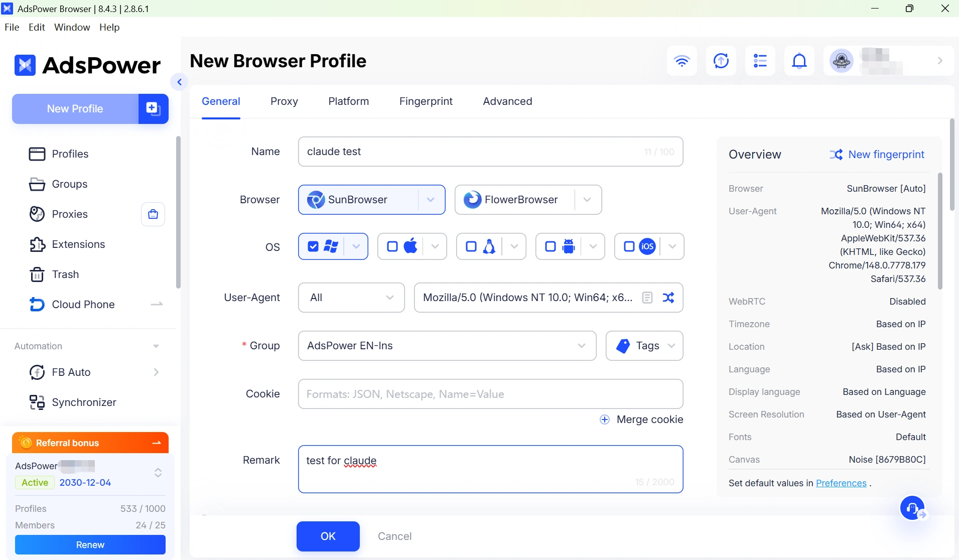This screenshot has height=560, width=959.
Task: Expand Linux version dropdown arrow
Action: (514, 246)
